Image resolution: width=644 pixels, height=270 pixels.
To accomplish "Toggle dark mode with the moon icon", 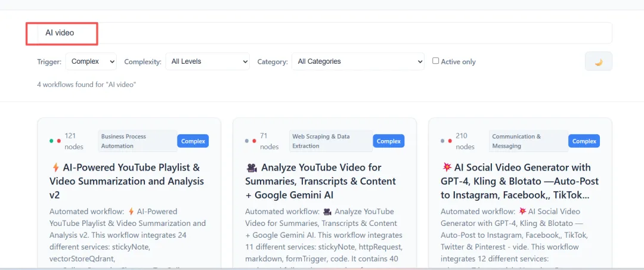I will (598, 61).
